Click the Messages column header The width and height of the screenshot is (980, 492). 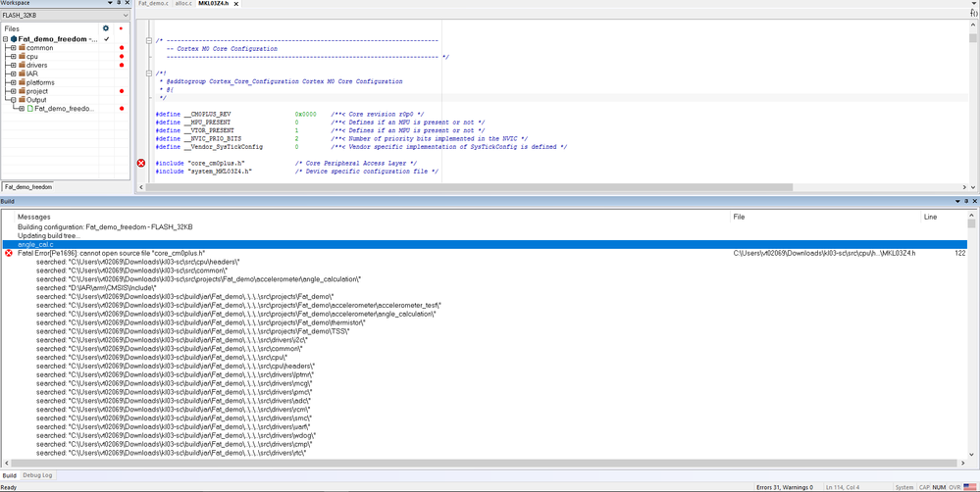tap(34, 217)
